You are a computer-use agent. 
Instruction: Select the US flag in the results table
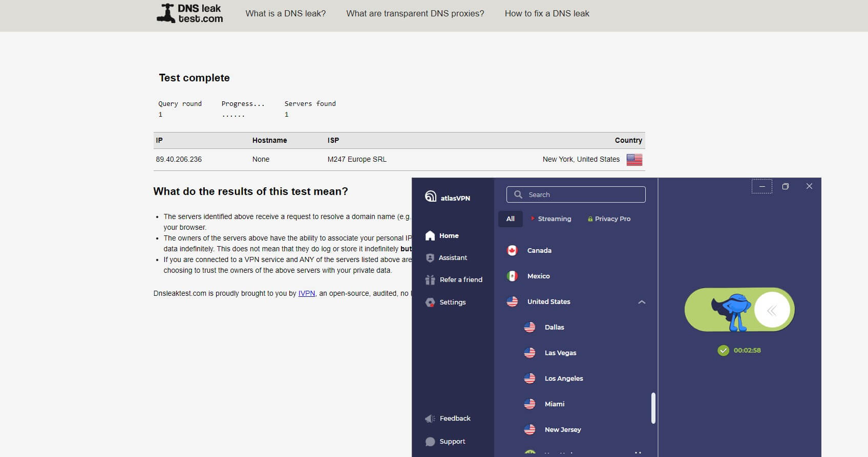634,160
